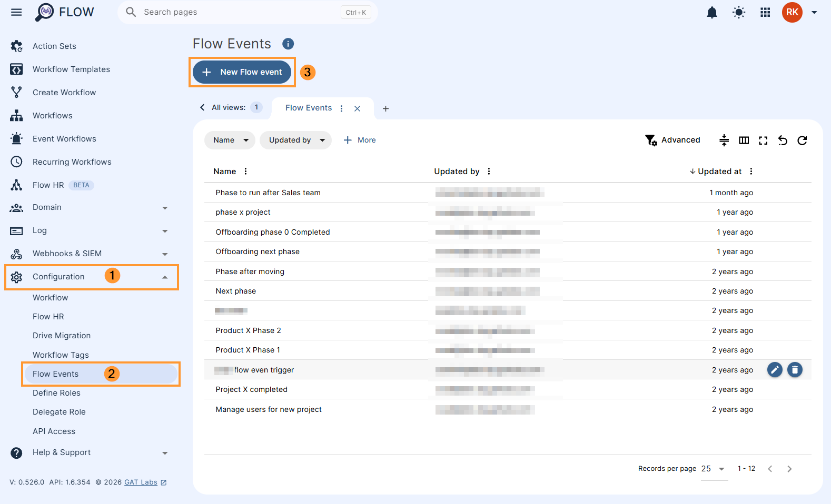Open Workflow Tags
Viewport: 831px width, 504px height.
61,355
